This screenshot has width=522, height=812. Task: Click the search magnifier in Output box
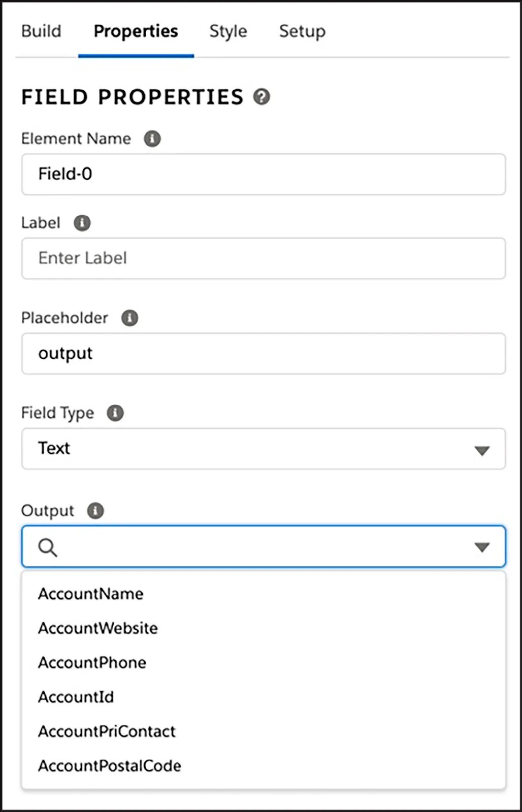tap(48, 547)
